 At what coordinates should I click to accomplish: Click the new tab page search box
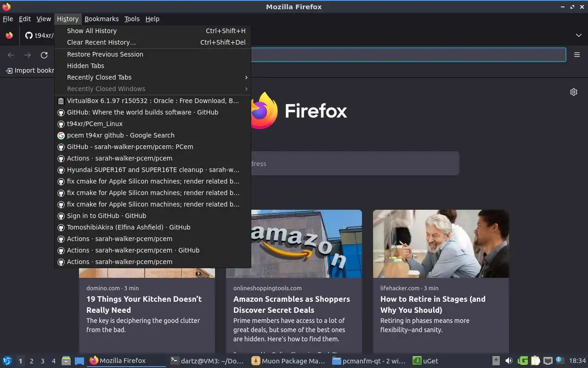355,163
